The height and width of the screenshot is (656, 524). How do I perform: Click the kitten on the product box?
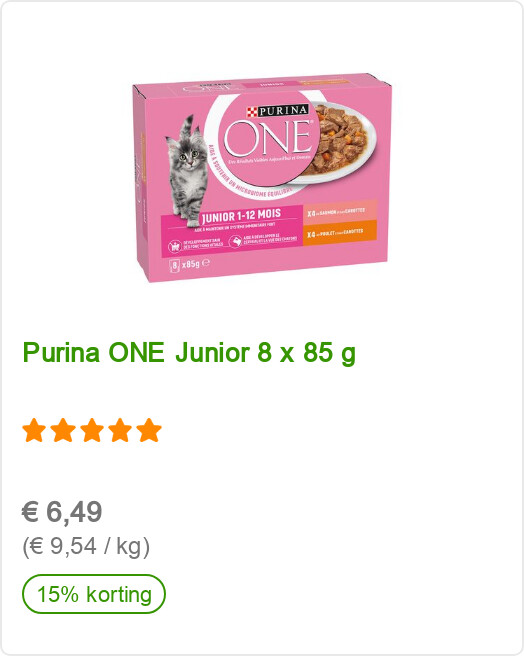coord(188,172)
